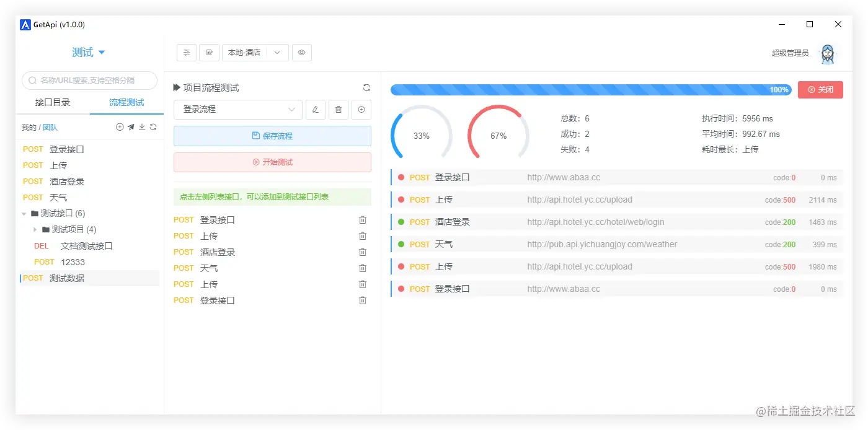The image size is (868, 430).
Task: Click the 名称/URL search field
Action: 89,81
